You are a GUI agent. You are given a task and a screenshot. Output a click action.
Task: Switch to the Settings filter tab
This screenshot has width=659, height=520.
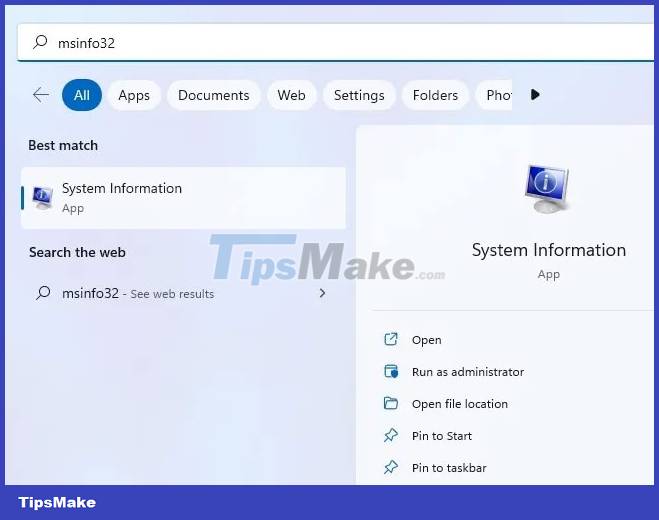[359, 95]
